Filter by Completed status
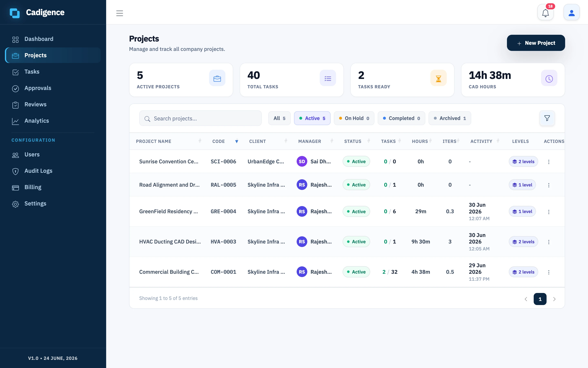 (401, 118)
